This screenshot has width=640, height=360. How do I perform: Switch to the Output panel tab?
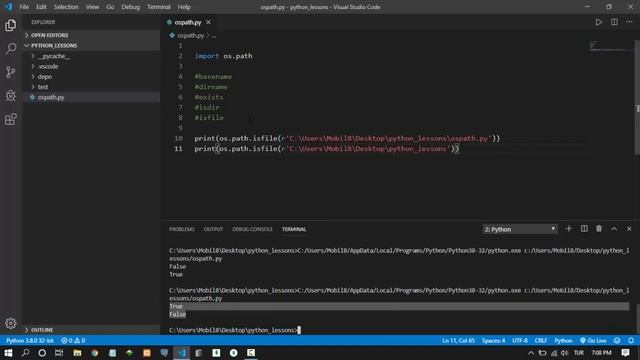pos(213,229)
